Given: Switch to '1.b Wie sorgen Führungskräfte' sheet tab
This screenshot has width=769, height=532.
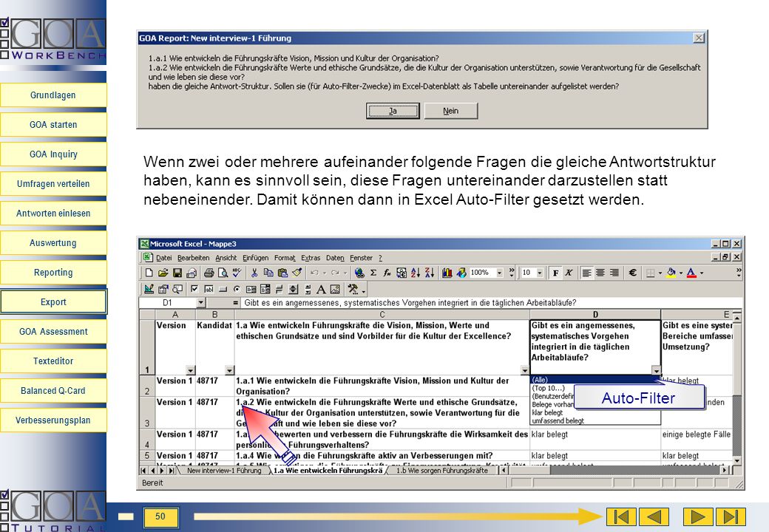Looking at the screenshot, I should (442, 470).
